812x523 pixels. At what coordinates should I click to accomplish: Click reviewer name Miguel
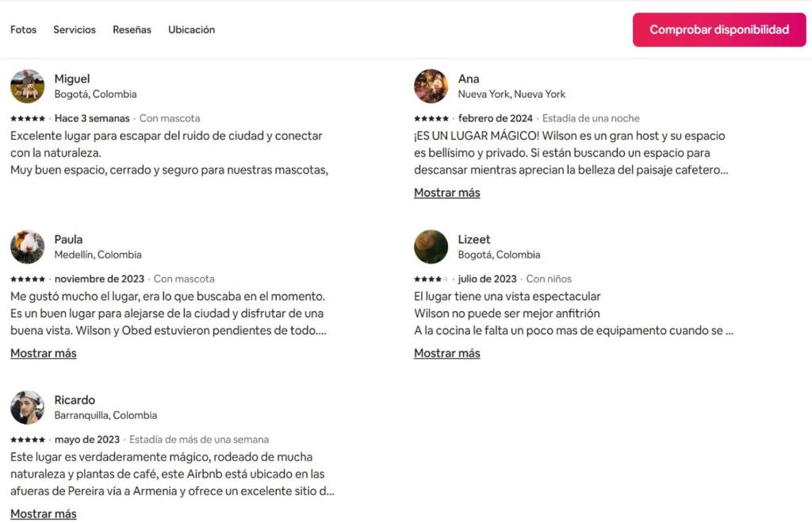72,79
